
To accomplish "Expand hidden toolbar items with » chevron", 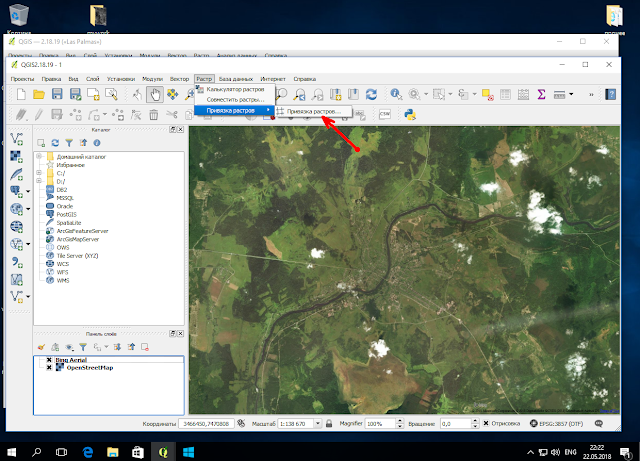I will point(591,95).
